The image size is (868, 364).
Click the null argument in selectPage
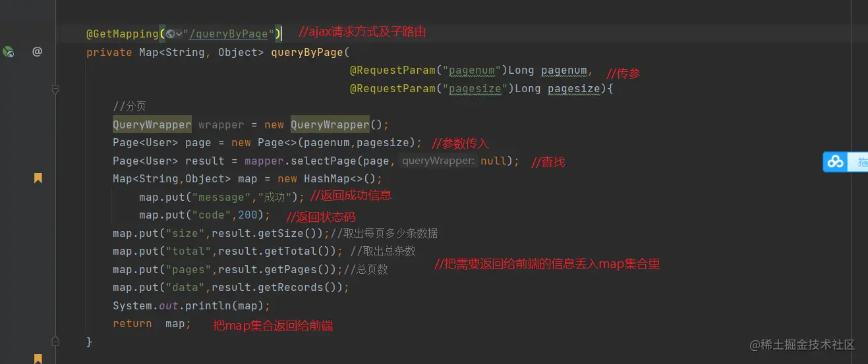pos(494,161)
